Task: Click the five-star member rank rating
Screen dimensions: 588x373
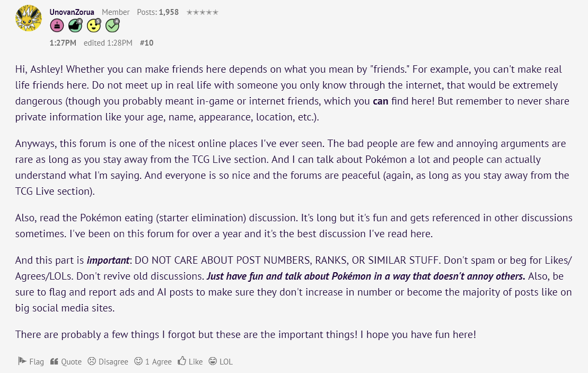Action: pos(203,12)
